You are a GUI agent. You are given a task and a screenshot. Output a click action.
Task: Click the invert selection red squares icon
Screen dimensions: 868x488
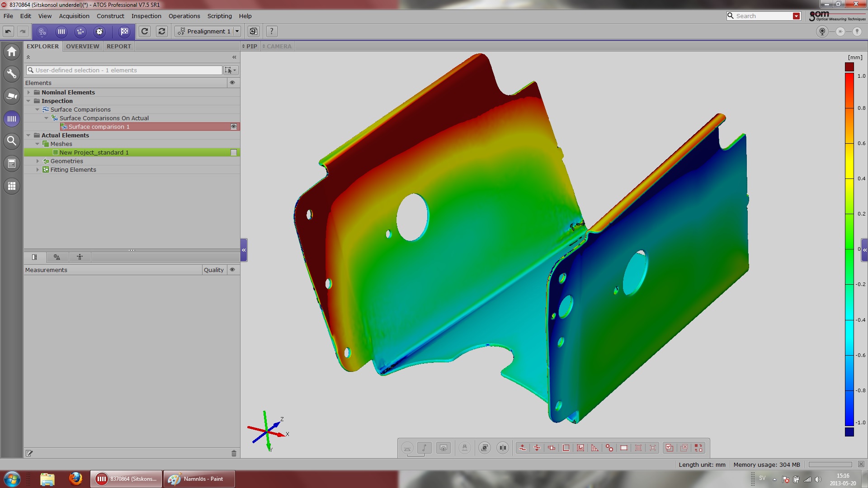pyautogui.click(x=698, y=448)
